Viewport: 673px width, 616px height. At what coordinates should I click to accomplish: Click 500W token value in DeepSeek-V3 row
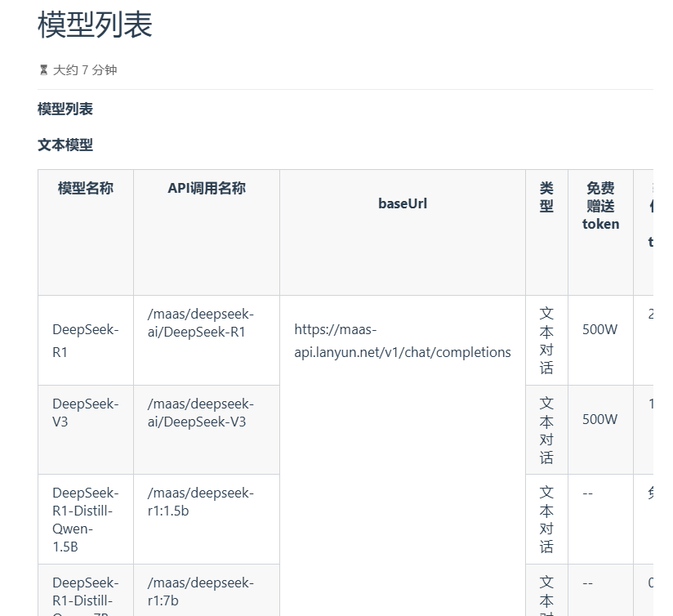pos(599,419)
